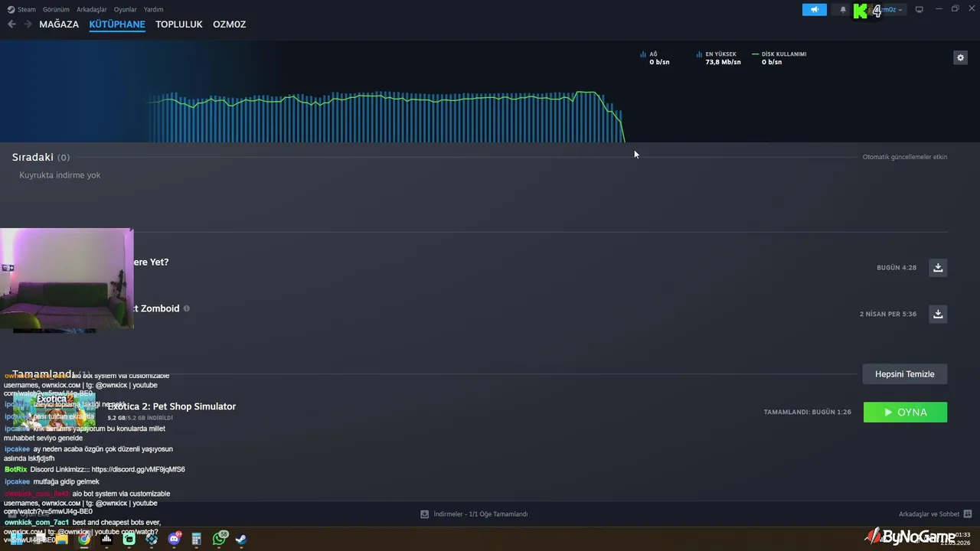Click the downloads icon in the bottom bar
The width and height of the screenshot is (980, 551).
[425, 514]
